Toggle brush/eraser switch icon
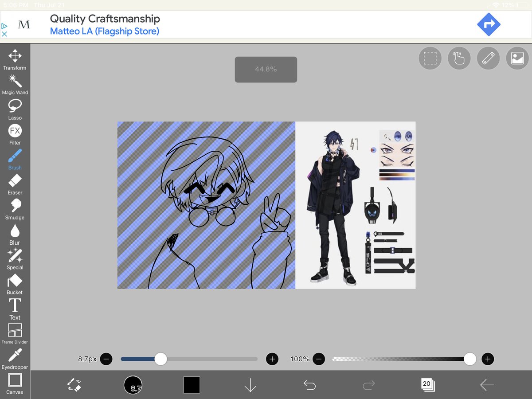Viewport: 532px width, 399px height. [x=74, y=384]
